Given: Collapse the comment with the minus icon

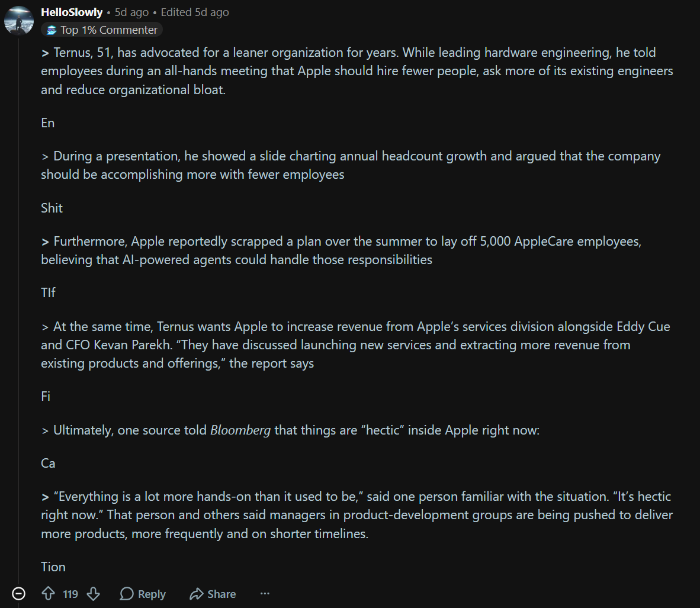Looking at the screenshot, I should [x=19, y=594].
